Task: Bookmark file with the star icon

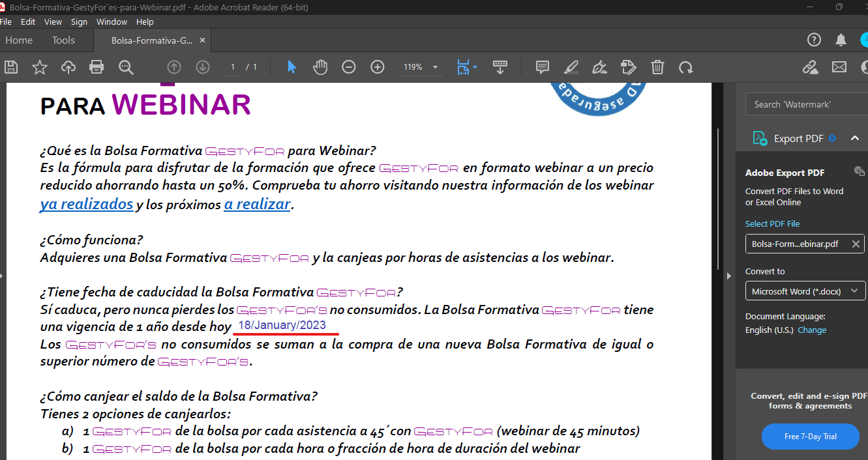Action: point(40,67)
